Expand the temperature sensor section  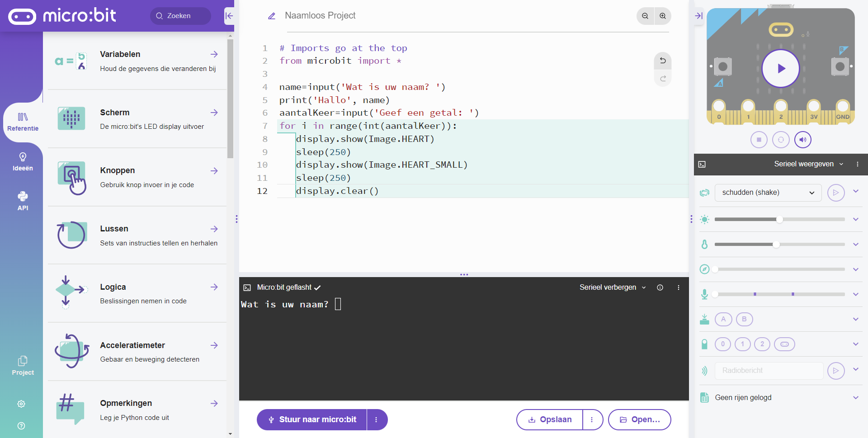tap(856, 244)
